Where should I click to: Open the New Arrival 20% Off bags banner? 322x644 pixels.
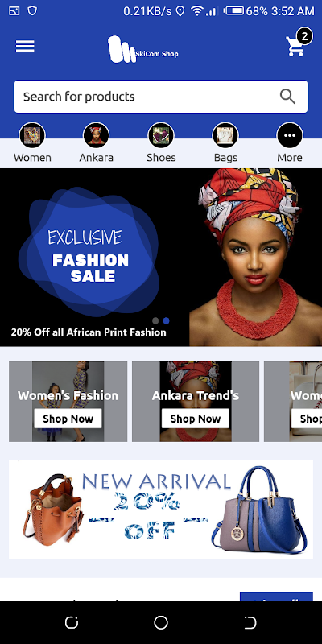tap(161, 510)
